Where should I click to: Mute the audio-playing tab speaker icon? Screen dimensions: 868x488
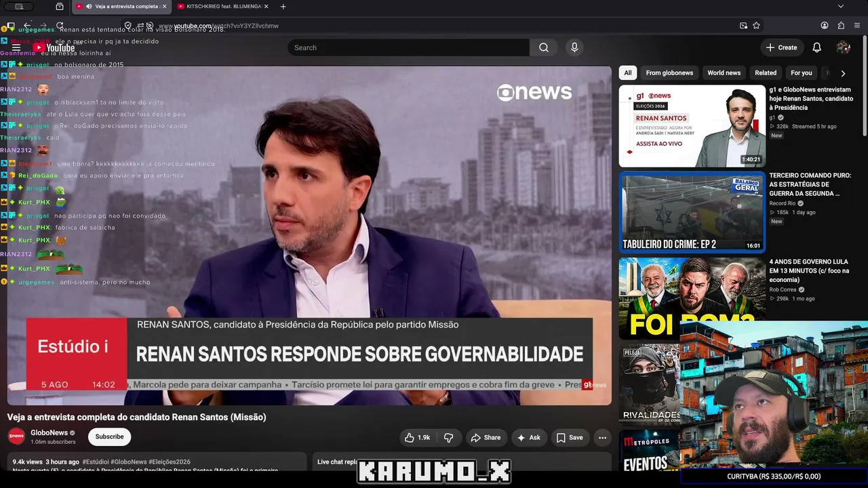[x=89, y=7]
